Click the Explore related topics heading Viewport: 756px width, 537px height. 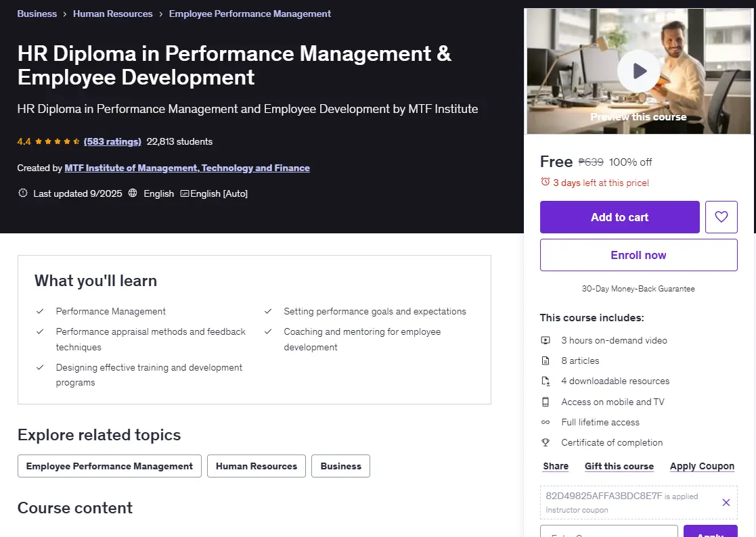(99, 435)
